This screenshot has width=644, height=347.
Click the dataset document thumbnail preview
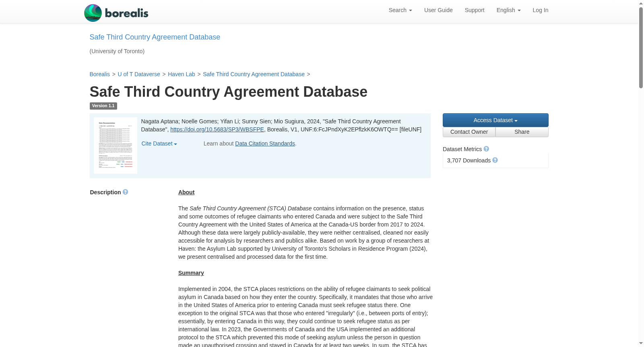click(116, 145)
